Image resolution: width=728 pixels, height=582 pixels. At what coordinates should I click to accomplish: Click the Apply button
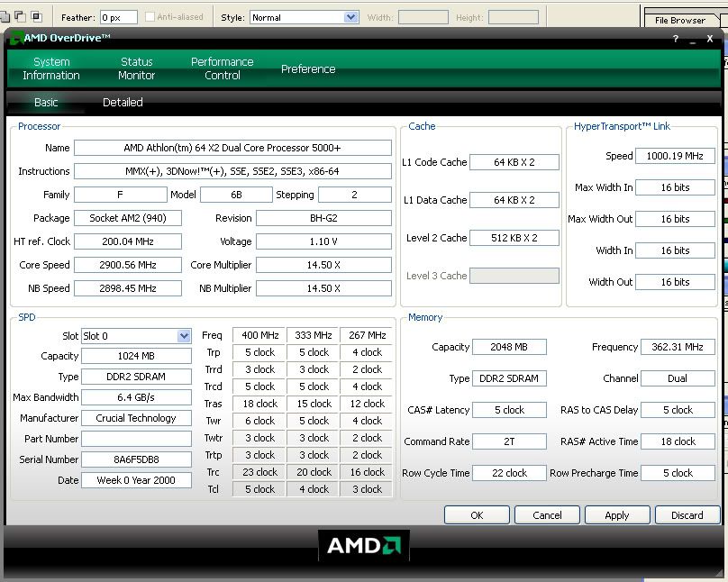click(x=617, y=515)
